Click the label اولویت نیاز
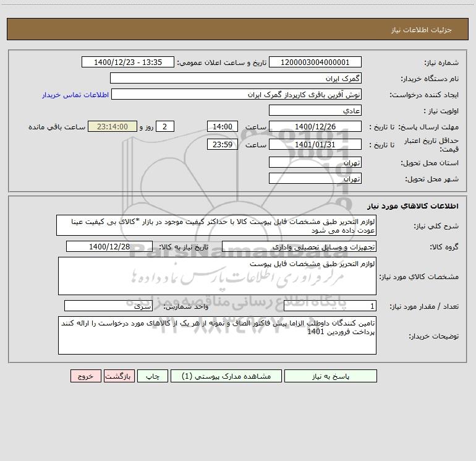476x461 pixels. coord(441,111)
